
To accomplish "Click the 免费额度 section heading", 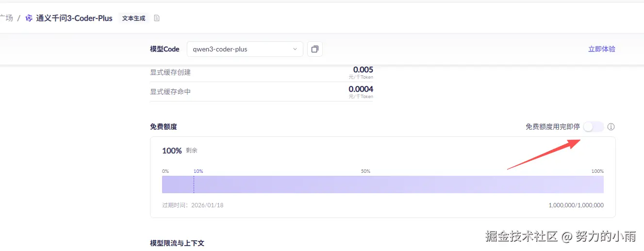I will click(x=164, y=127).
